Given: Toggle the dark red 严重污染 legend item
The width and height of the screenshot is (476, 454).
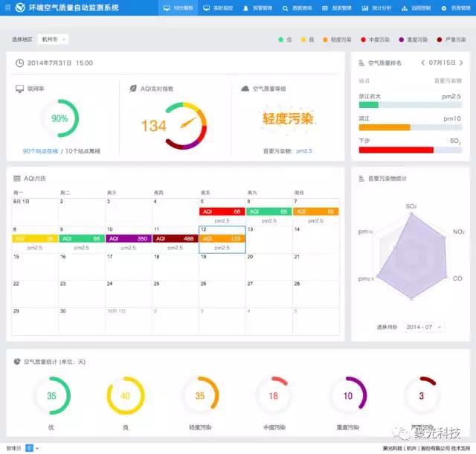Looking at the screenshot, I should pos(451,39).
